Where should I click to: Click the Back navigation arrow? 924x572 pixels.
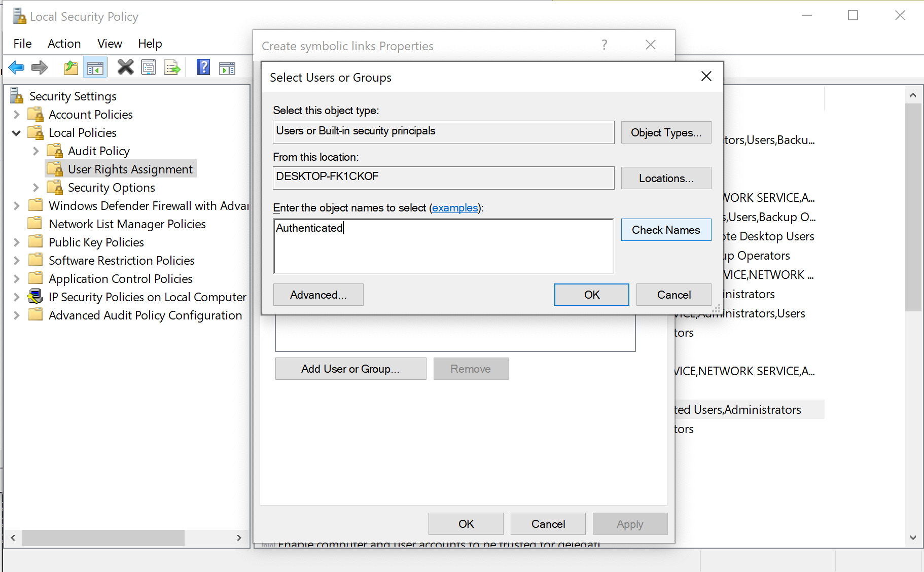tap(16, 67)
